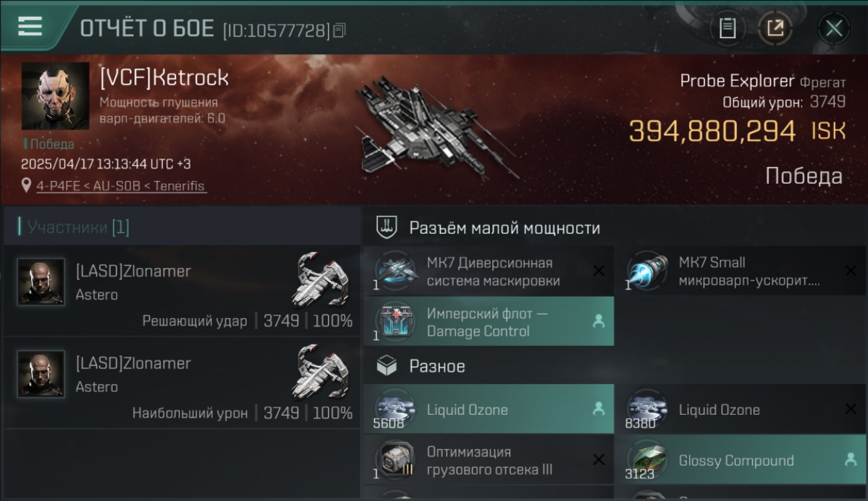Follow the 4-P4FE system location link
868x501 pixels.
122,186
